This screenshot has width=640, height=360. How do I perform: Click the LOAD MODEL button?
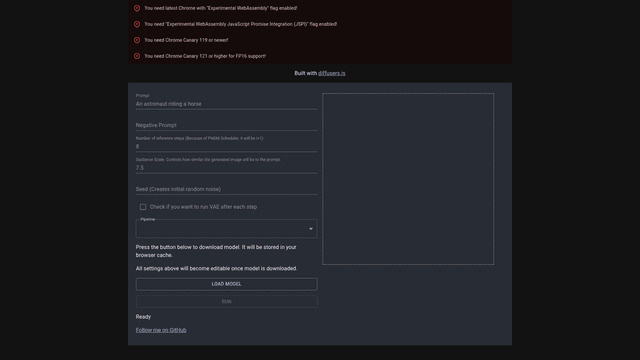pyautogui.click(x=227, y=284)
